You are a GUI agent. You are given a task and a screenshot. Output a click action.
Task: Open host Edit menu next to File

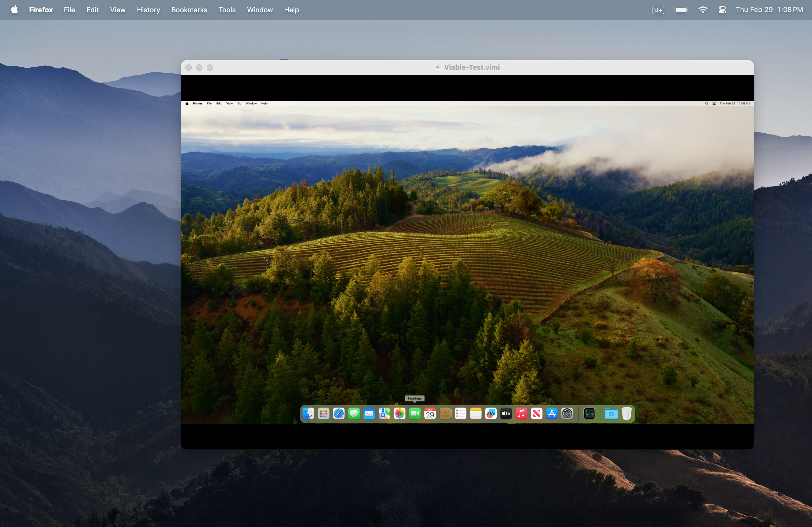pos(92,10)
